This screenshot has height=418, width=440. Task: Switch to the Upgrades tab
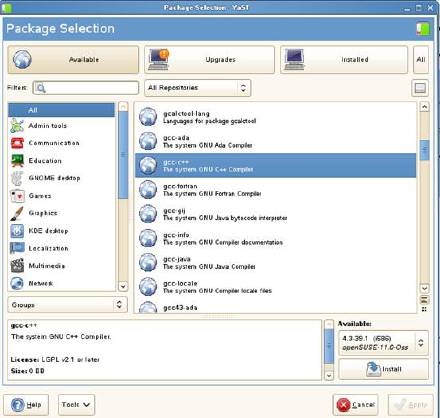209,60
